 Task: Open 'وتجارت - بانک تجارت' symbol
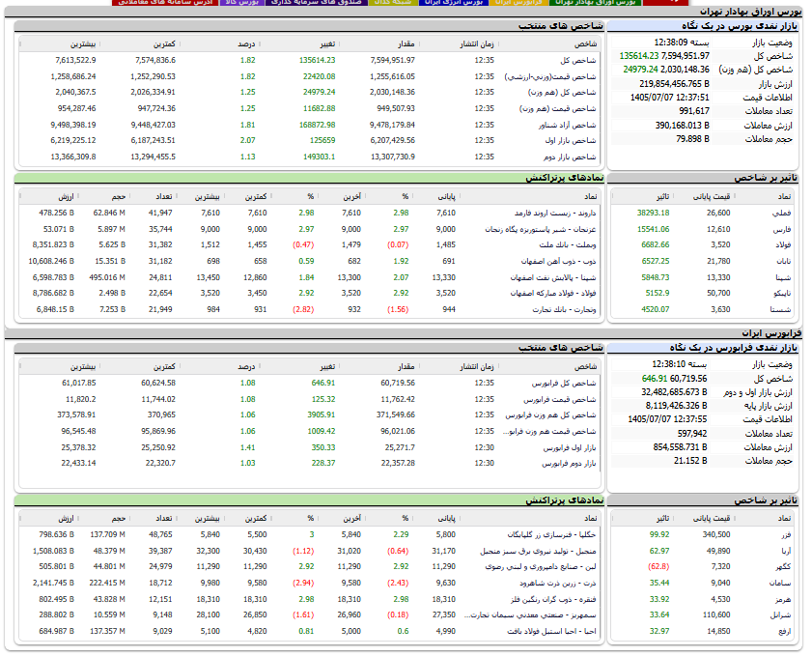tap(565, 309)
